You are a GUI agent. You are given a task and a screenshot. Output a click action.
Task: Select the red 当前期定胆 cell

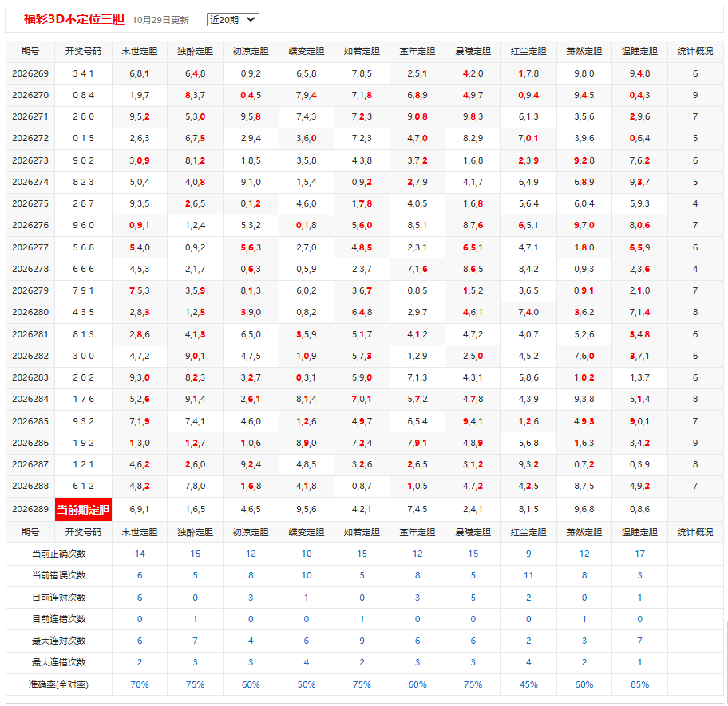[83, 509]
